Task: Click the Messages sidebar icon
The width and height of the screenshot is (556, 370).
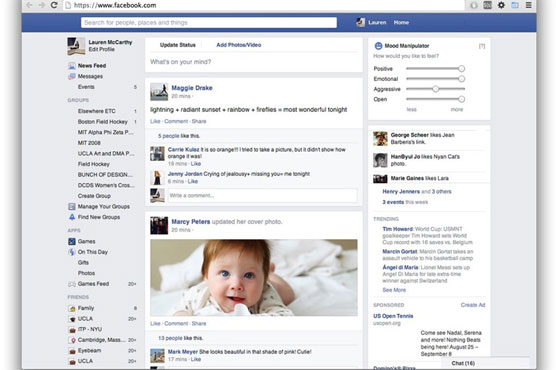Action: (x=72, y=76)
